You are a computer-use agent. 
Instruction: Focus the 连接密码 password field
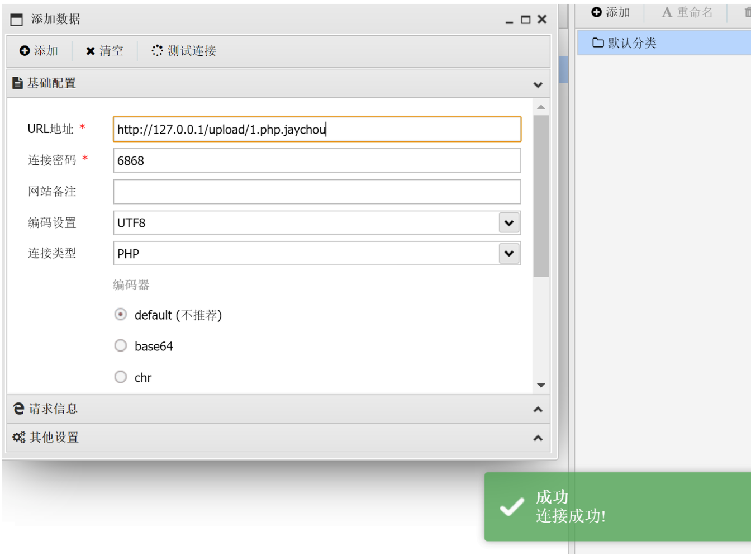point(317,160)
